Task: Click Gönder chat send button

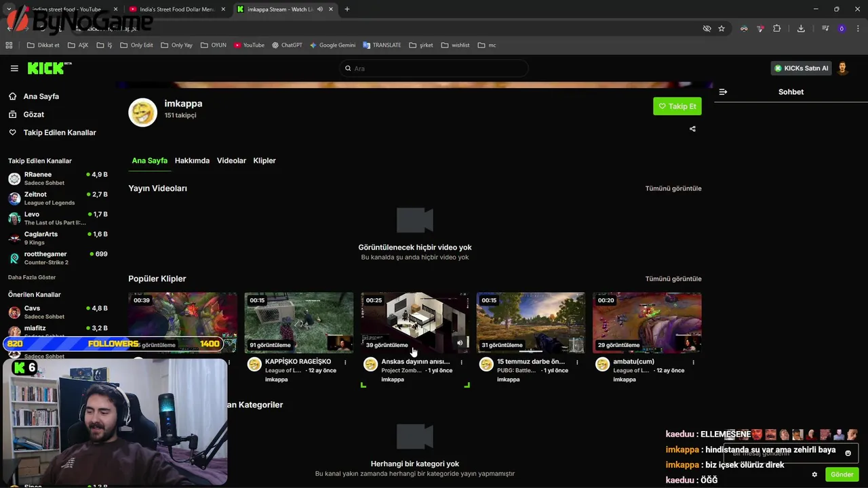Action: [842, 474]
